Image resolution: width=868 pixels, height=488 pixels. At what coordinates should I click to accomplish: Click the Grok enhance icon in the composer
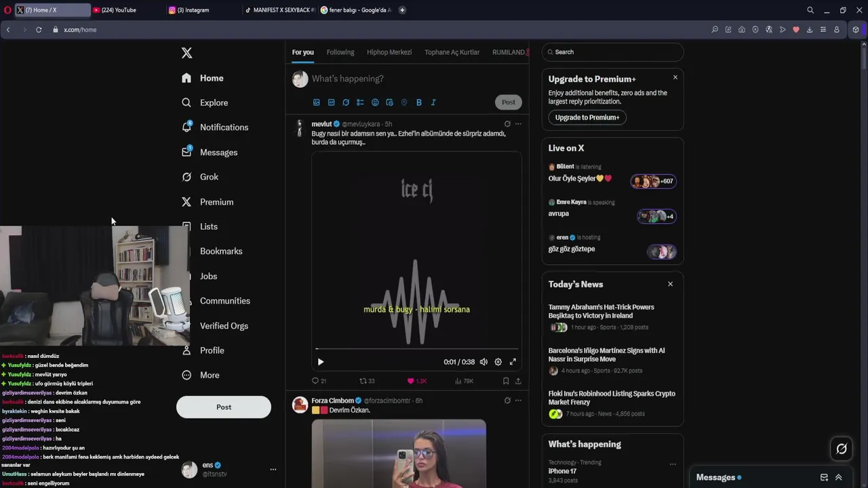346,102
